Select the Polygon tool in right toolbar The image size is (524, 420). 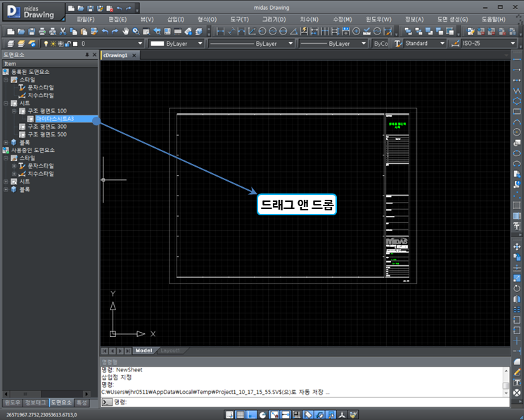pos(517,101)
